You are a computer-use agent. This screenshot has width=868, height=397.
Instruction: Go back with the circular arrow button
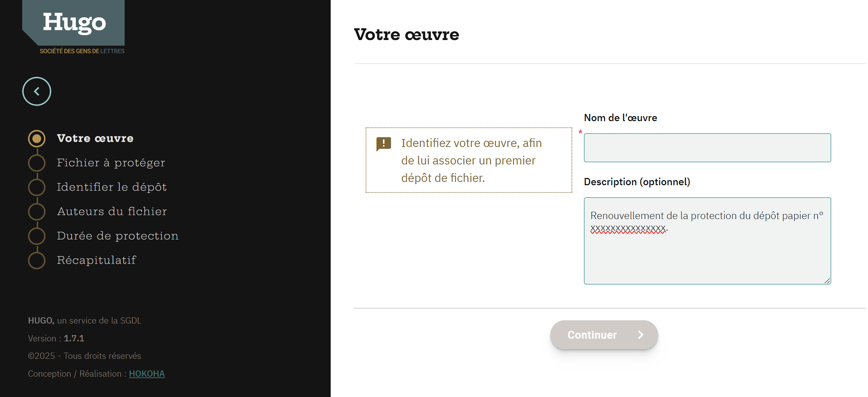point(37,91)
